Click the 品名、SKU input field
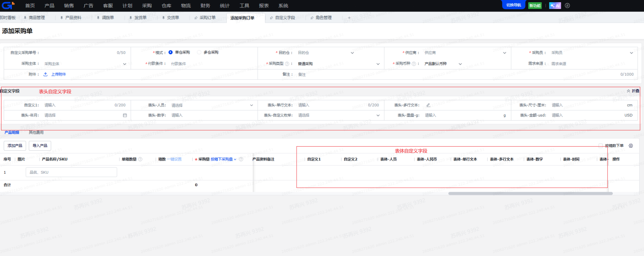This screenshot has height=256, width=644. [x=71, y=172]
